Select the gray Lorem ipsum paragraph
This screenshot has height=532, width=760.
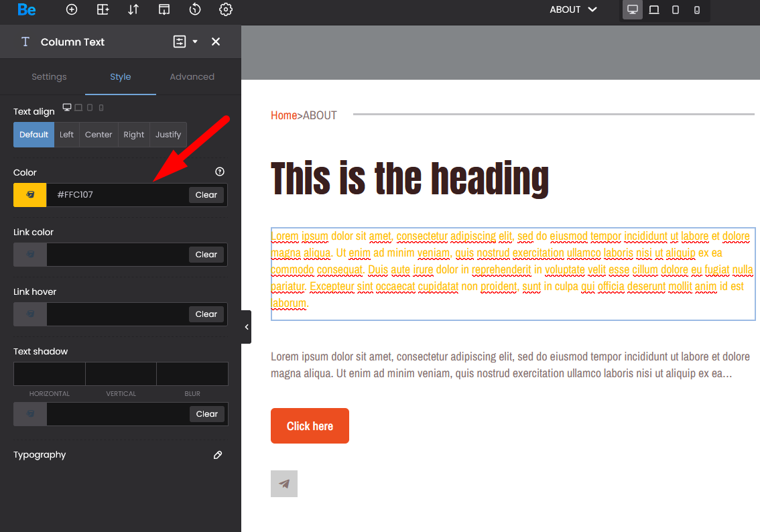pyautogui.click(x=510, y=365)
